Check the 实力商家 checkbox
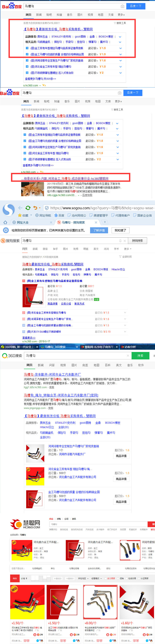The width and height of the screenshot is (155, 644). click(x=106, y=579)
